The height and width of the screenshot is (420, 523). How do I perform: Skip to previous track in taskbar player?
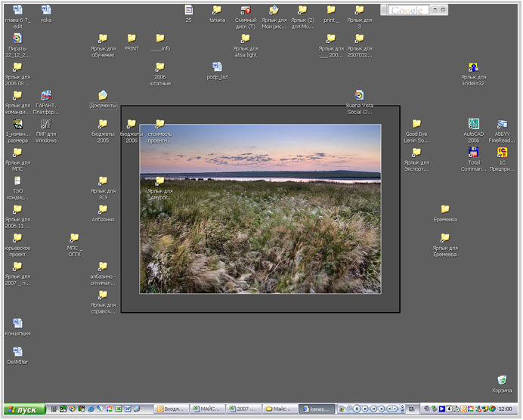(x=373, y=409)
